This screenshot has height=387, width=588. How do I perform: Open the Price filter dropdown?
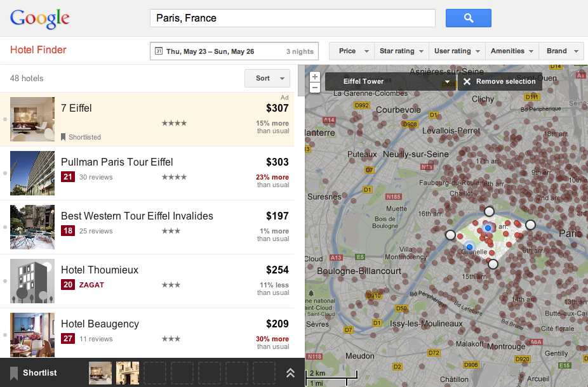(352, 51)
